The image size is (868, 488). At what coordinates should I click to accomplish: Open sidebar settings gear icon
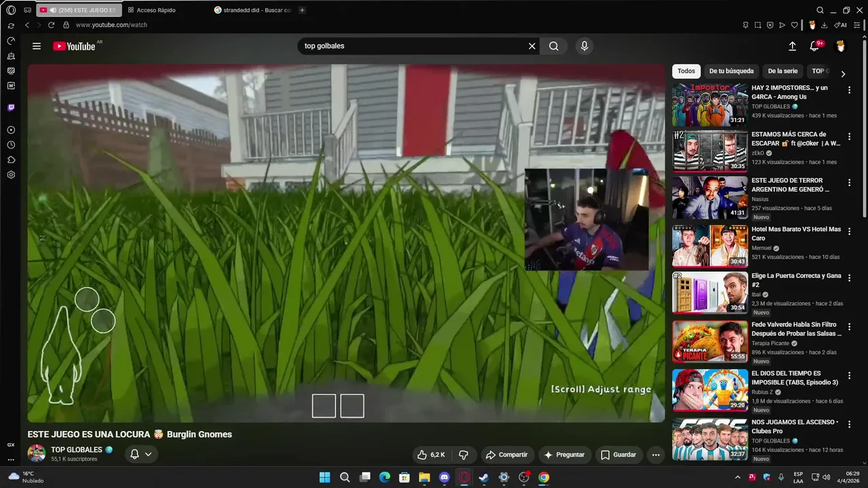pos(11,175)
